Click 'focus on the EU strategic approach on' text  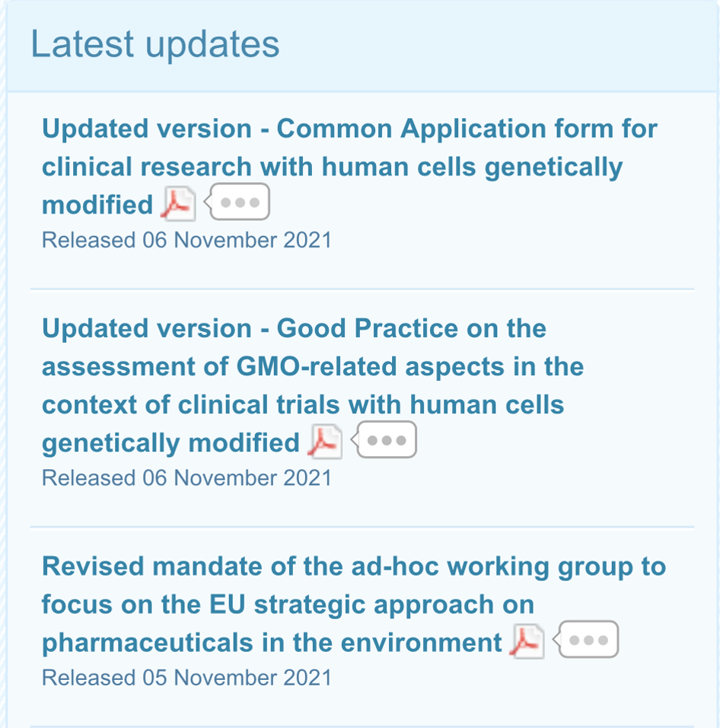pos(288,605)
